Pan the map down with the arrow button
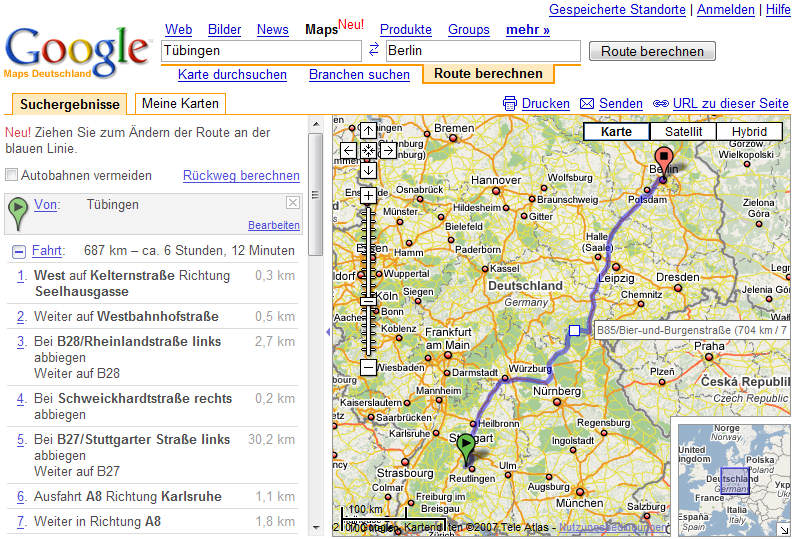 tap(368, 170)
